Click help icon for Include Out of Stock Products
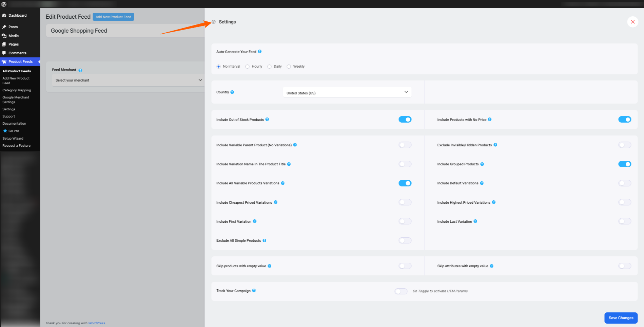The height and width of the screenshot is (327, 644). point(267,120)
